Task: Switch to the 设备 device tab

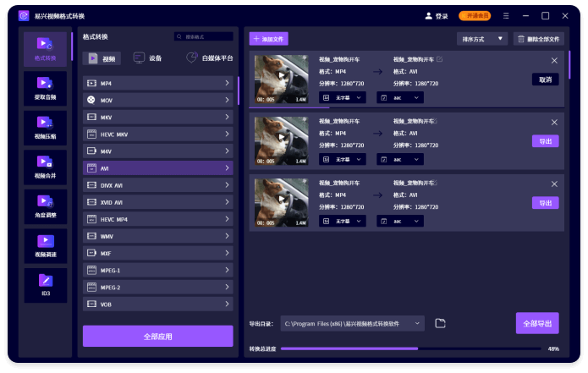Action: pyautogui.click(x=148, y=58)
